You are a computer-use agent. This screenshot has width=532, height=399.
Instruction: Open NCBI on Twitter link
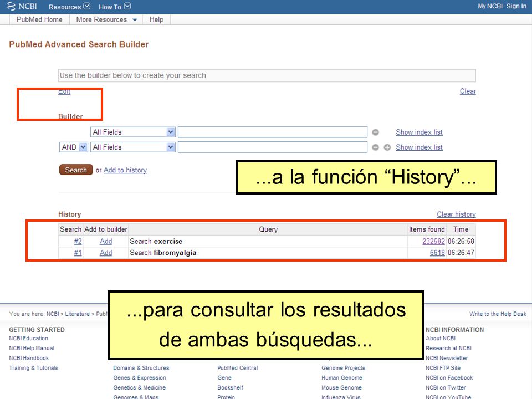(446, 387)
